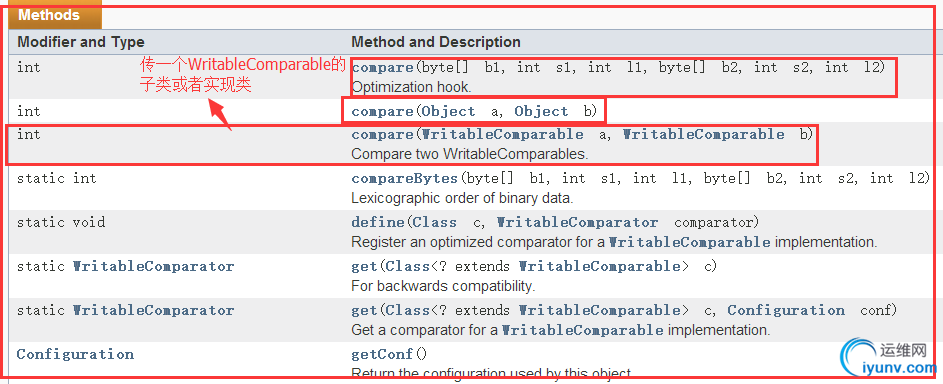Viewport: 943px width, 384px height.
Task: Open the compareBytes method link
Action: pos(406,178)
